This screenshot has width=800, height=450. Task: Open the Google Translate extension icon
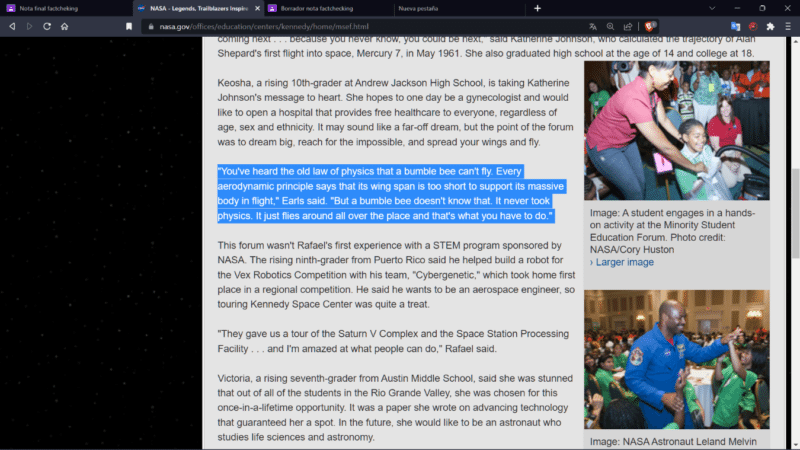(737, 26)
